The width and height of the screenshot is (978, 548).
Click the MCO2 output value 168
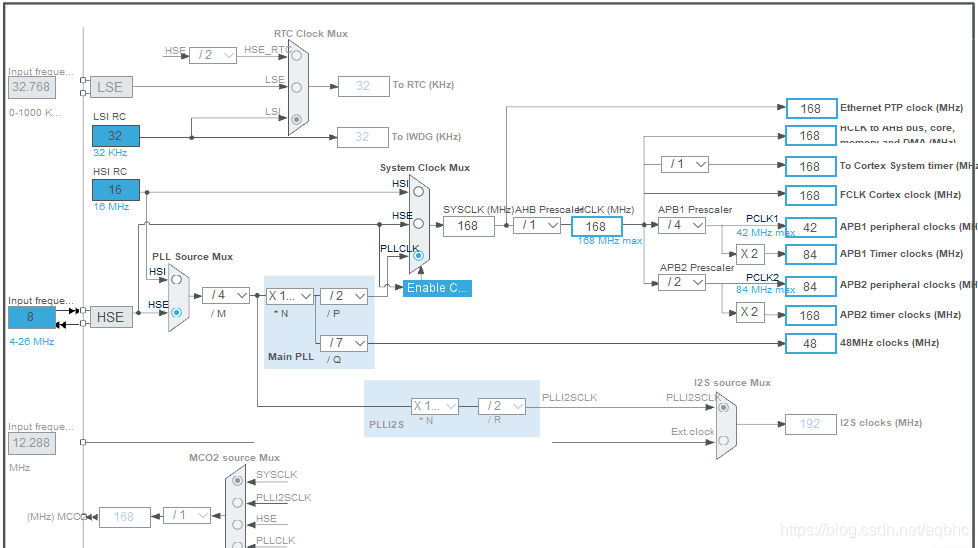pyautogui.click(x=125, y=517)
